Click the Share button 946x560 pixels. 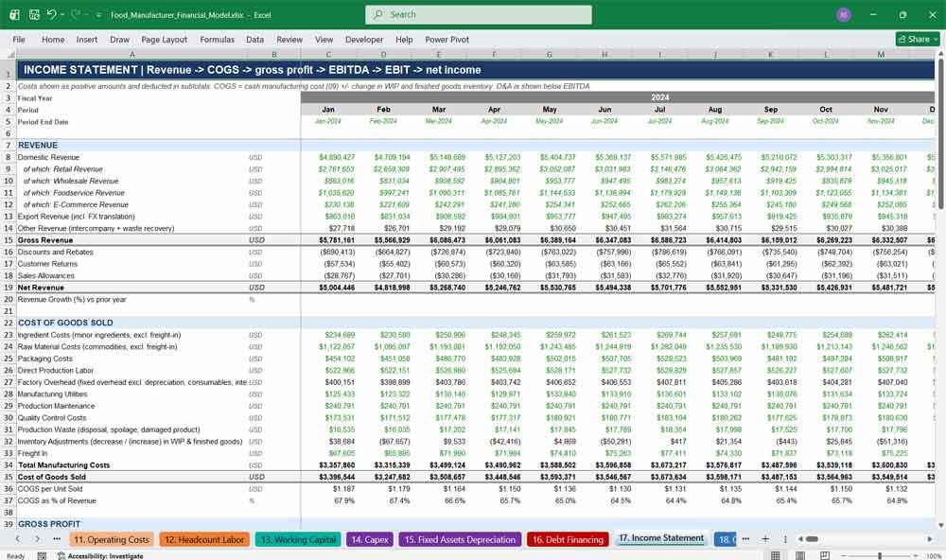tap(918, 39)
